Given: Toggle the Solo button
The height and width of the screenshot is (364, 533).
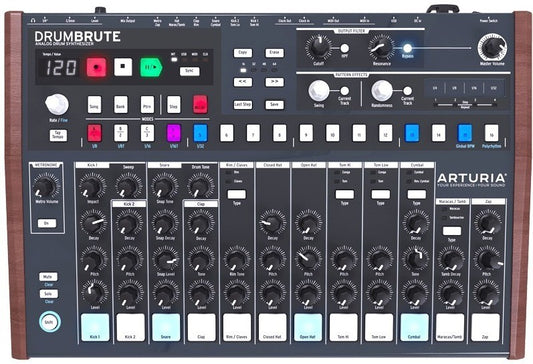Looking at the screenshot, I should [48, 294].
